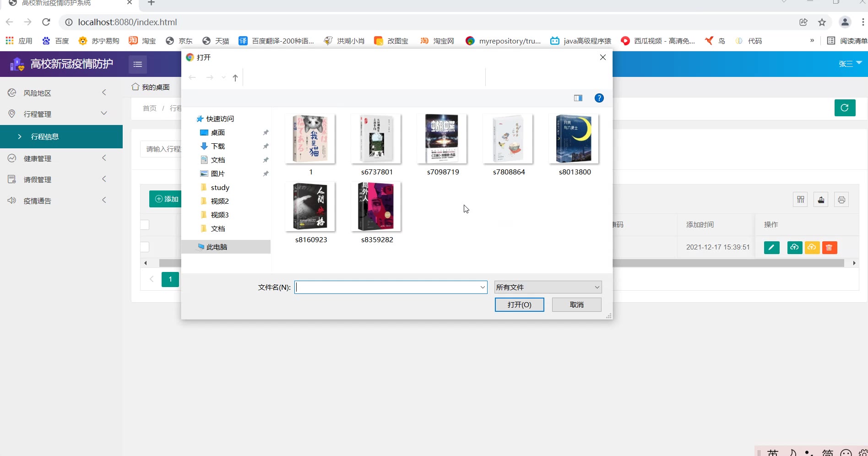Open the Baidu bookmark

tap(55, 41)
